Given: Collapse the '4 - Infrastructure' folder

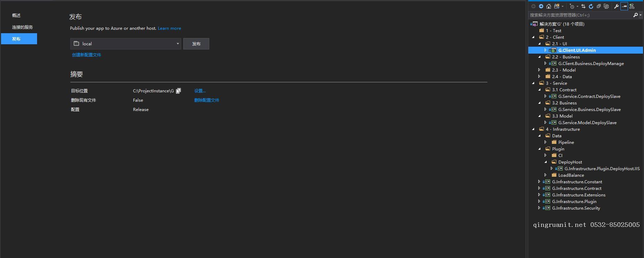Looking at the screenshot, I should (533, 129).
